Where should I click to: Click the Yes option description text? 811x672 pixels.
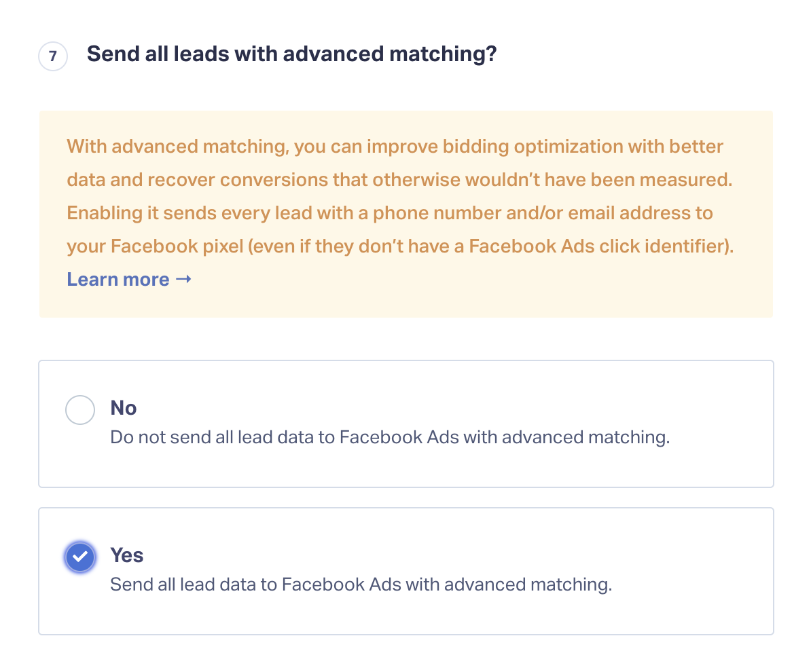click(x=360, y=584)
